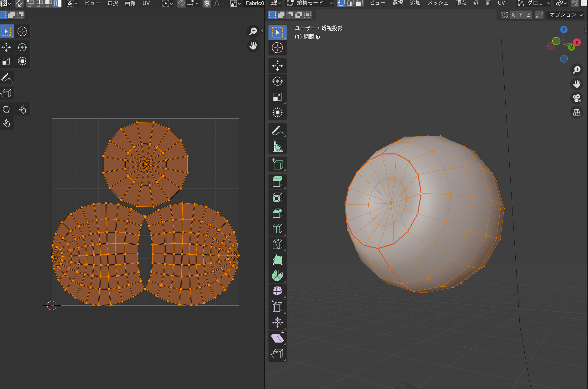Select the Measure tool
588x389 pixels.
pyautogui.click(x=277, y=146)
